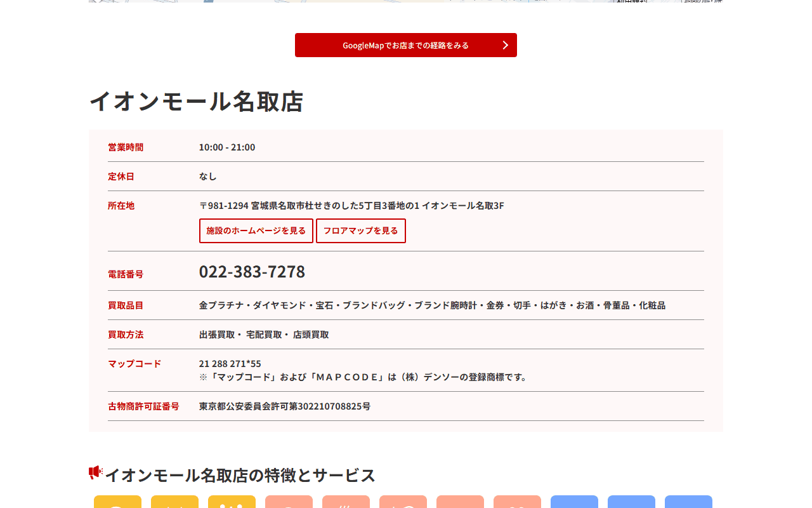Select the イオンモール名取店の特徴とサービス heading
This screenshot has height=508, width=812.
coord(240,475)
